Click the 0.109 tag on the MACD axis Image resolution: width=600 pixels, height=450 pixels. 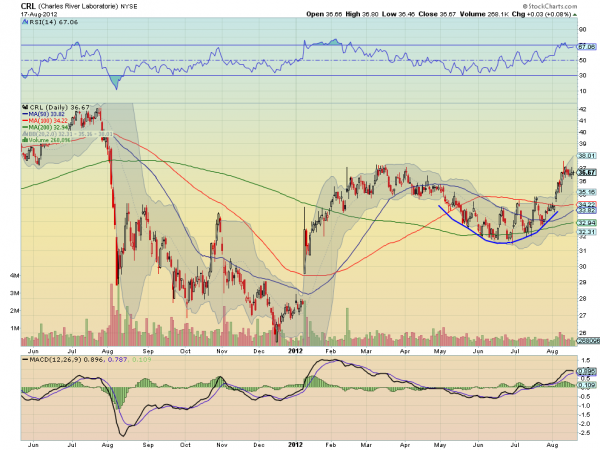[587, 385]
